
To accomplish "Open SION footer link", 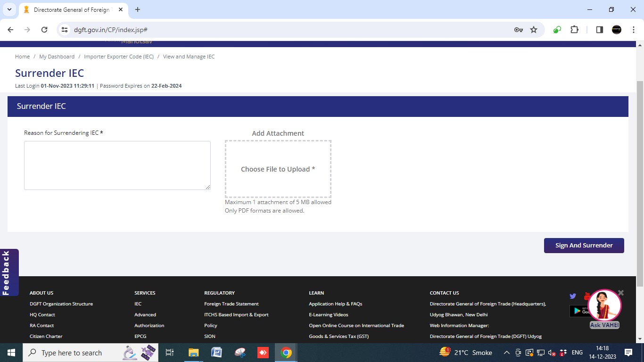I will point(210,337).
